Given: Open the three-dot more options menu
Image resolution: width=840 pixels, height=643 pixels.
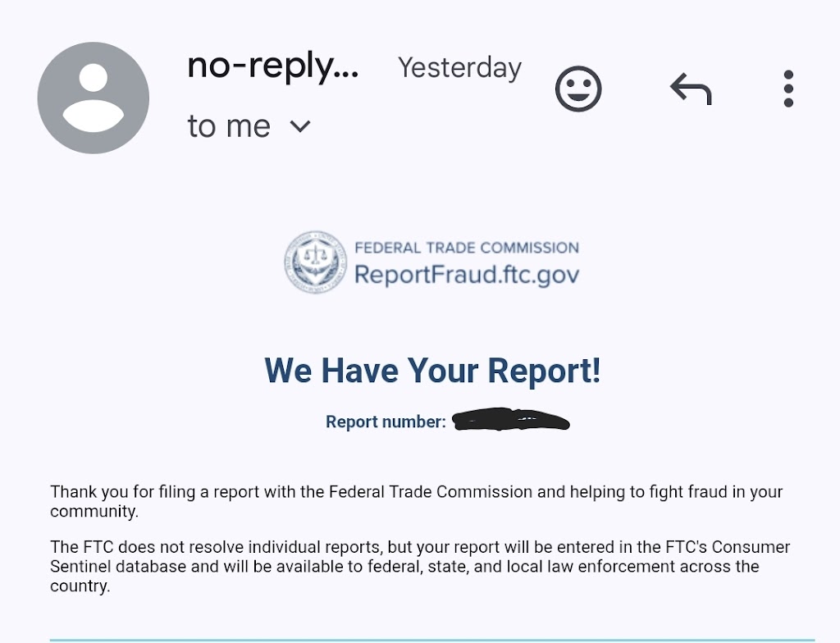Looking at the screenshot, I should click(x=788, y=89).
